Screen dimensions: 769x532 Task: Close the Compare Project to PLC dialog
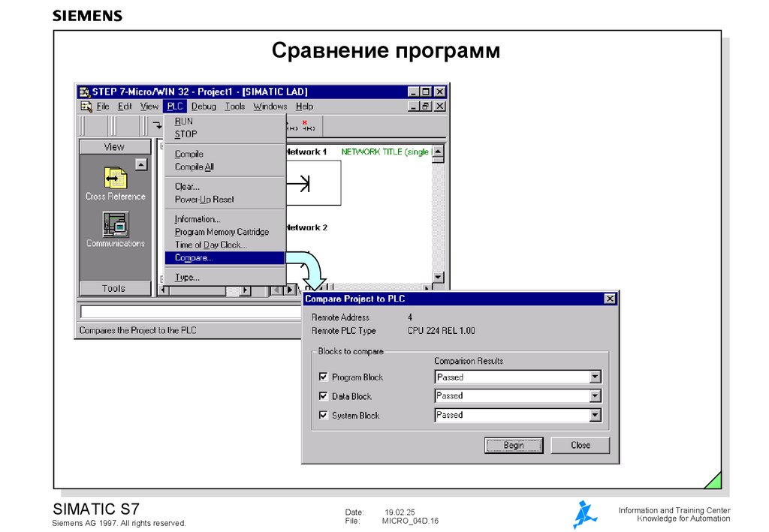click(x=610, y=299)
